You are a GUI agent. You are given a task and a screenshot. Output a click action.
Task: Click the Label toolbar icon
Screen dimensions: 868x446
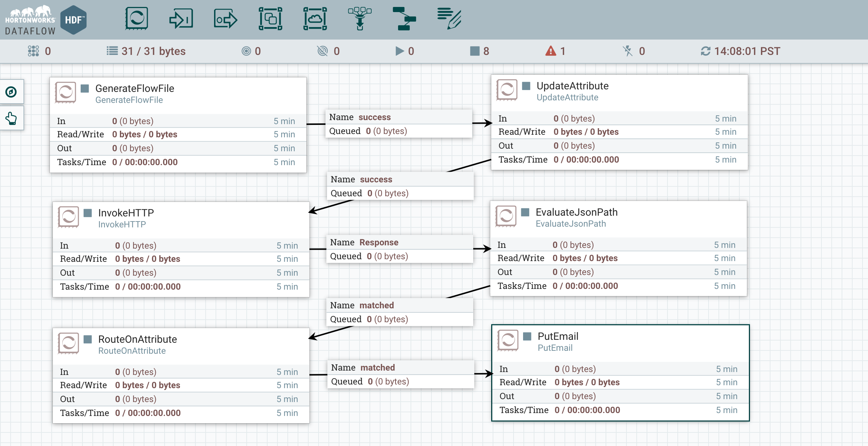(x=449, y=18)
